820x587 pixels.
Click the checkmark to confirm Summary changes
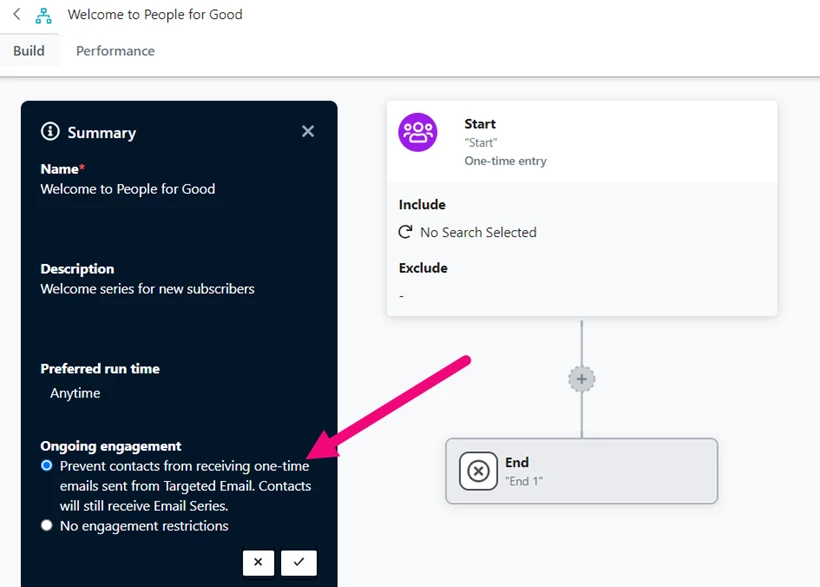point(298,562)
